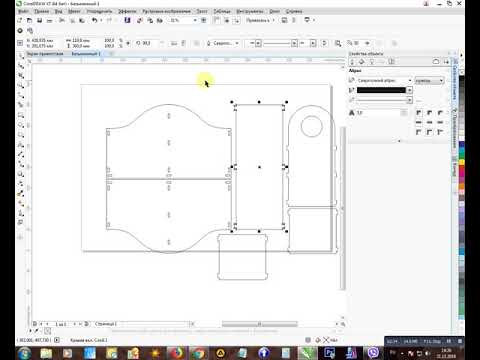Click the Print toolbar icon
Image resolution: width=480 pixels, height=360 pixels.
[49, 20]
